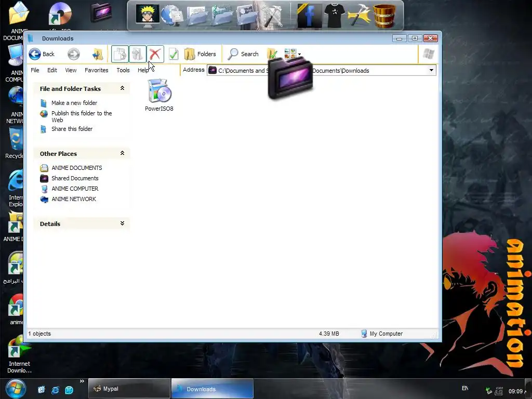The image size is (532, 399).
Task: Open the Windows Start orb
Action: coord(16,389)
